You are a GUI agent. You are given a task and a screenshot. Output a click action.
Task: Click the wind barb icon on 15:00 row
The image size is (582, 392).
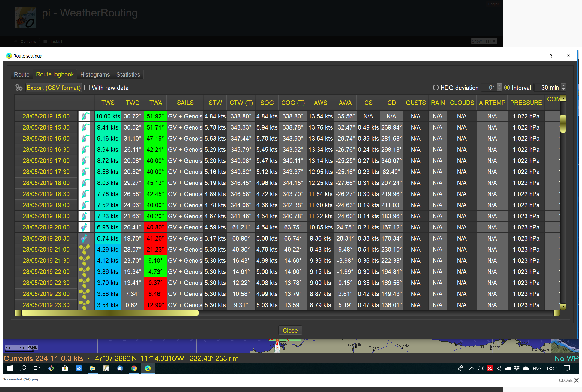[84, 116]
